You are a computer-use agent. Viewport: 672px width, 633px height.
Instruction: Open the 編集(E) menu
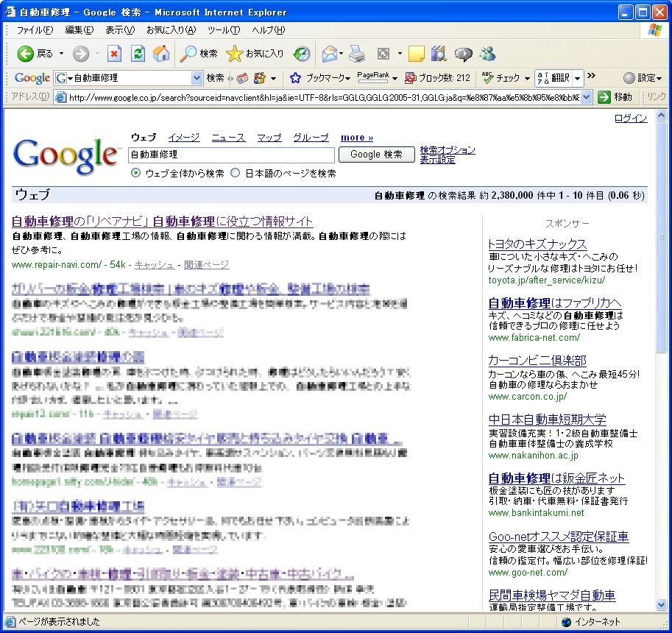(x=79, y=30)
